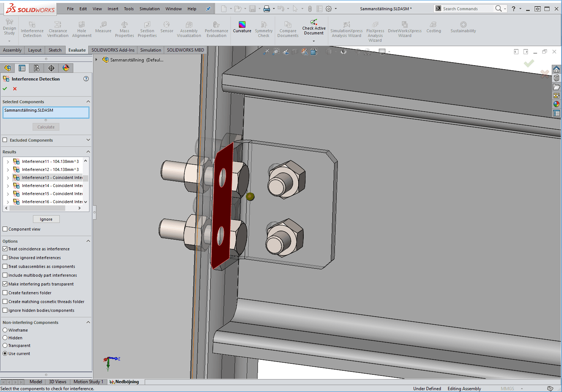The height and width of the screenshot is (392, 562).
Task: Click the Interference Detection help icon
Action: [x=86, y=79]
